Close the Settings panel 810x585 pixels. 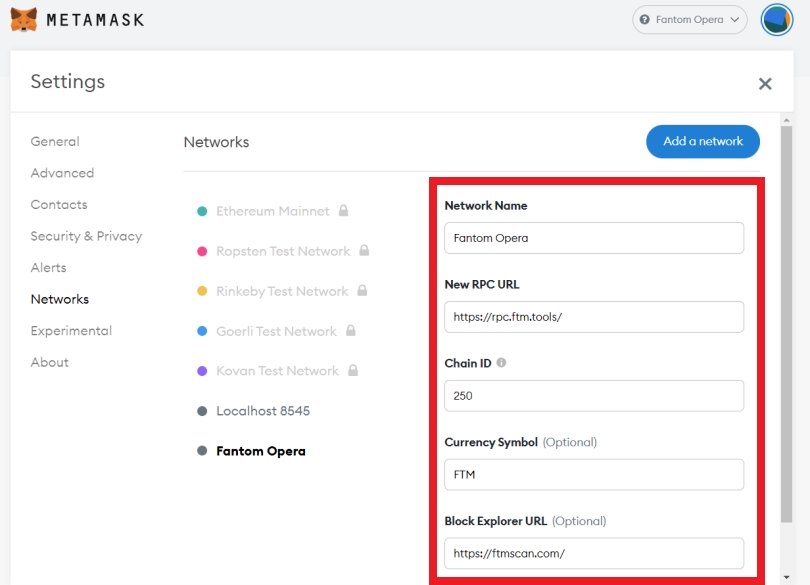tap(765, 84)
